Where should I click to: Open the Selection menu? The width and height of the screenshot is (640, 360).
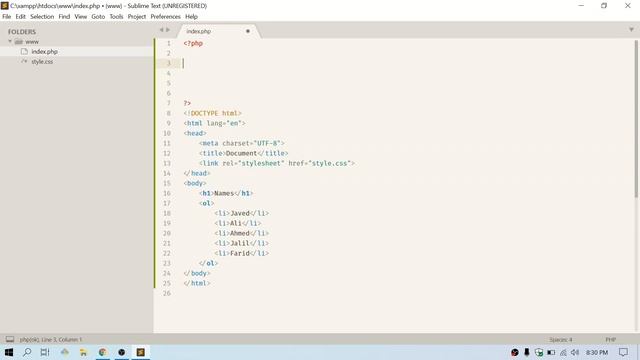pyautogui.click(x=42, y=17)
